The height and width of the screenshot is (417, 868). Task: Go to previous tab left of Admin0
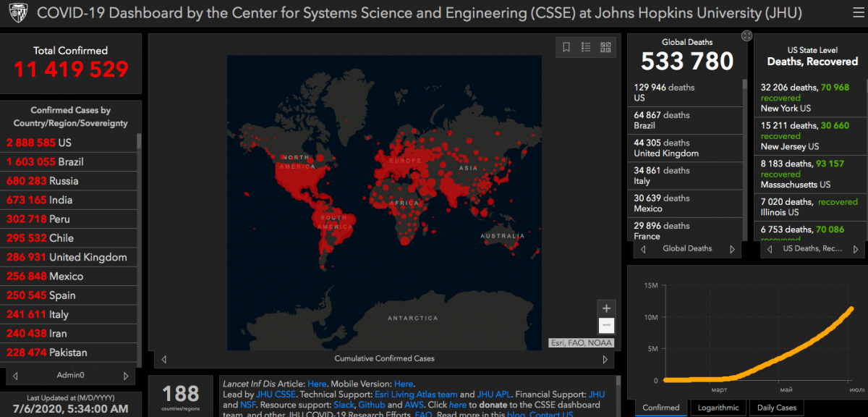[15, 376]
